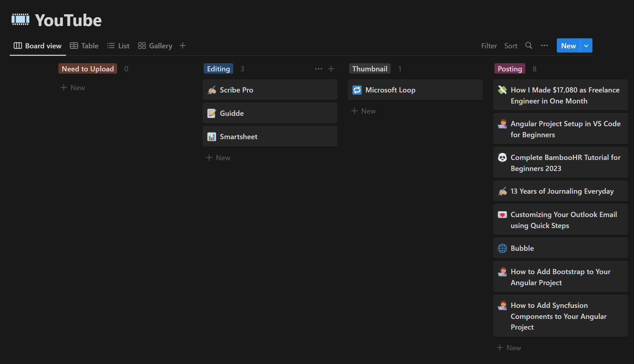The width and height of the screenshot is (634, 364).
Task: Click the Thumbnail status tag
Action: click(x=370, y=69)
